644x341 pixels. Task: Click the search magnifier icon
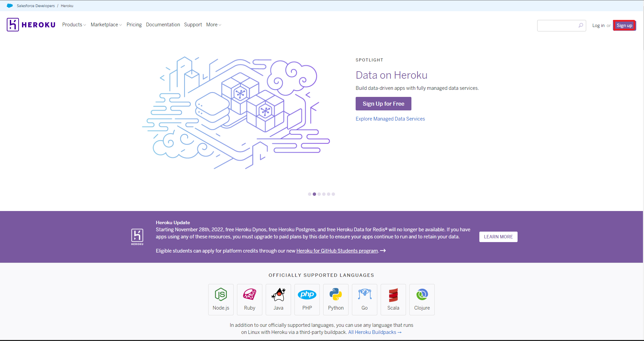[581, 25]
